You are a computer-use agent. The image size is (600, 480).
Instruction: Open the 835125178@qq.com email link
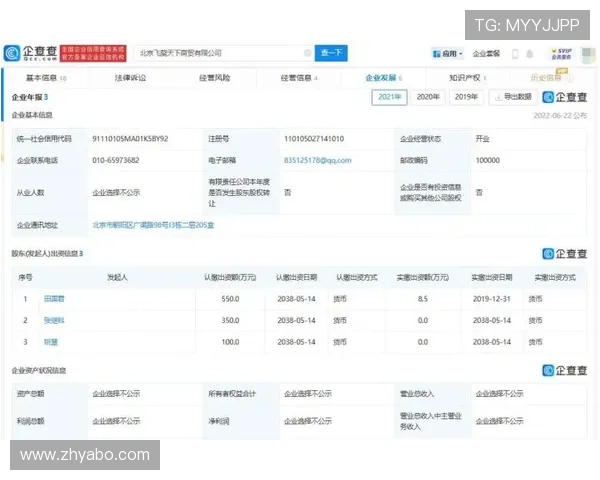click(318, 160)
